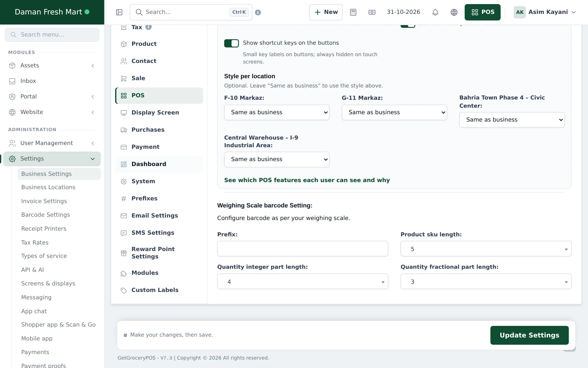Click the User Management people icon
The width and height of the screenshot is (588, 368).
click(x=12, y=143)
